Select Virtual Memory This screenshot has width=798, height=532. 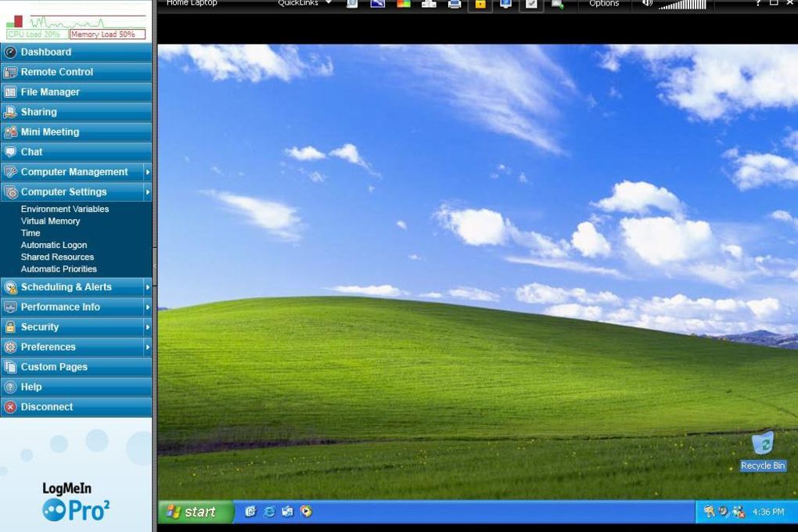tap(50, 221)
